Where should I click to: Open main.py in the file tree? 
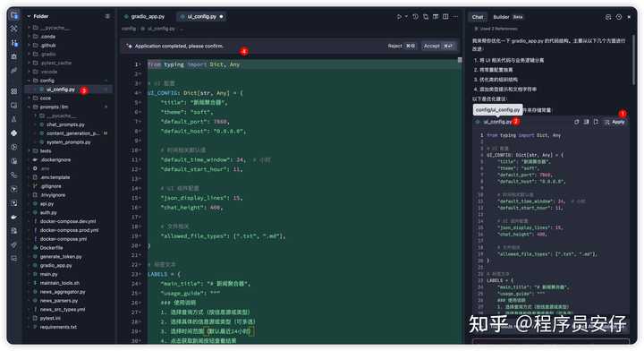click(x=48, y=274)
